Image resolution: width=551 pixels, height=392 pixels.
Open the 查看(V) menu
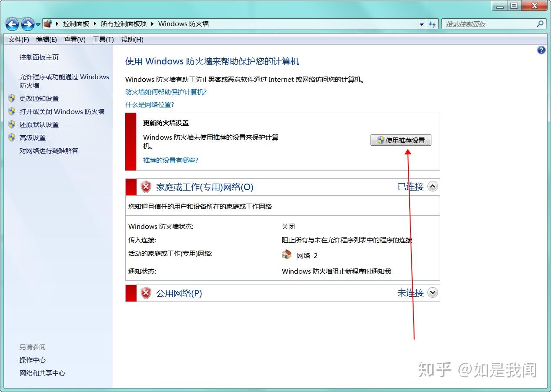75,40
